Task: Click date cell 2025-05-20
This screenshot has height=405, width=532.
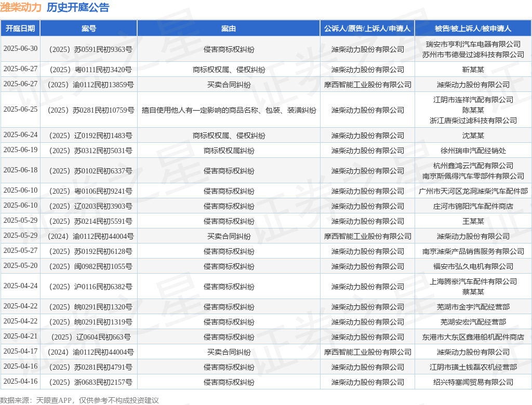Action: click(20, 266)
